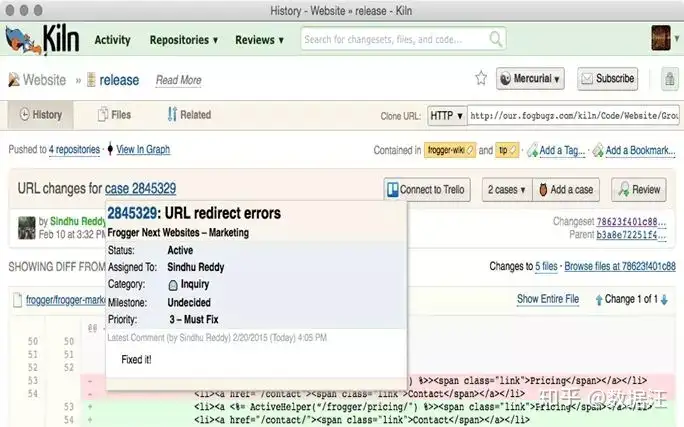
Task: Click the release repository icon
Action: click(x=91, y=80)
